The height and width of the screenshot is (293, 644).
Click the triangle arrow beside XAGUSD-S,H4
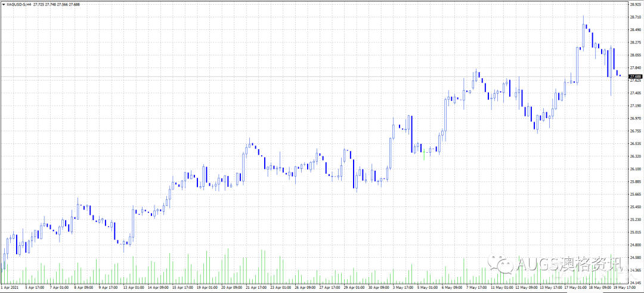[3, 5]
